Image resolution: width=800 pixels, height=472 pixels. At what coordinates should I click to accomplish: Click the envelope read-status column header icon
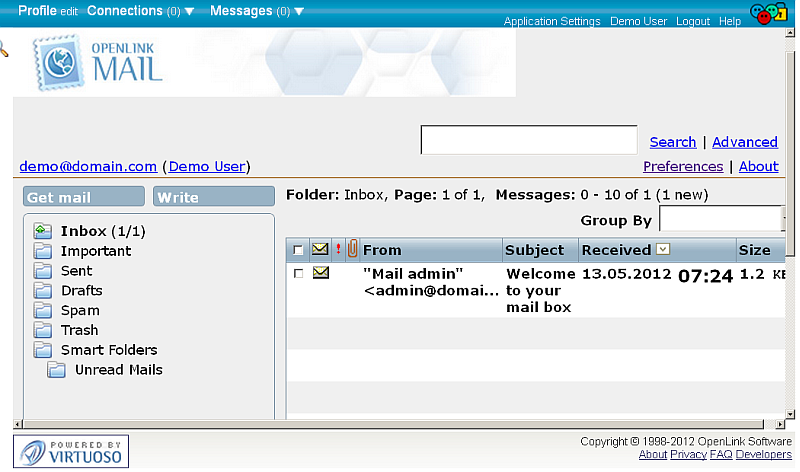click(x=320, y=249)
